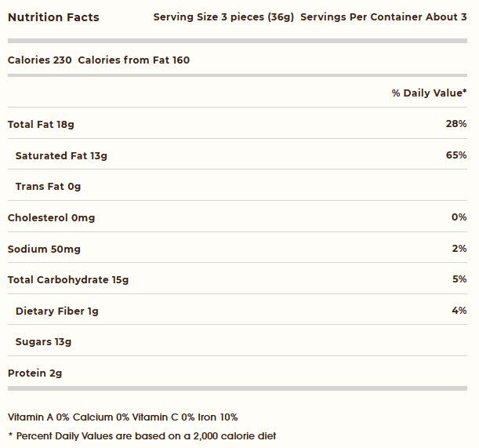Click Servings Per Container About 3
Image resolution: width=479 pixels, height=448 pixels.
click(383, 16)
